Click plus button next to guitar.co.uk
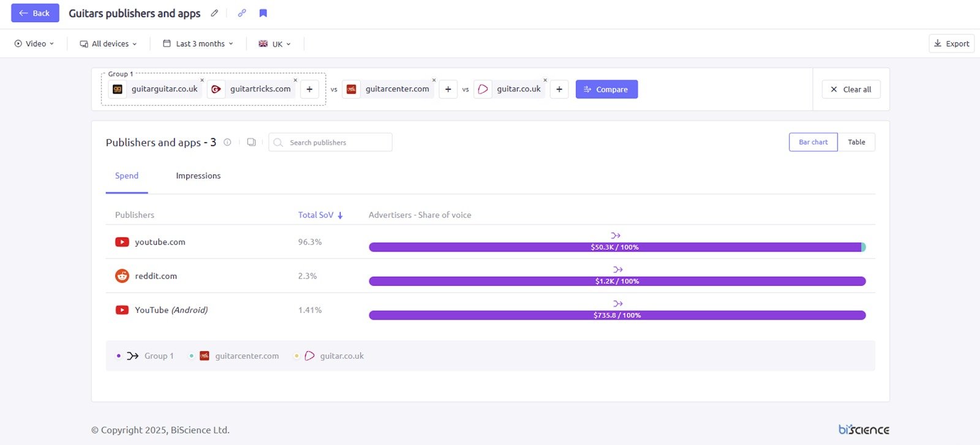 [x=559, y=89]
